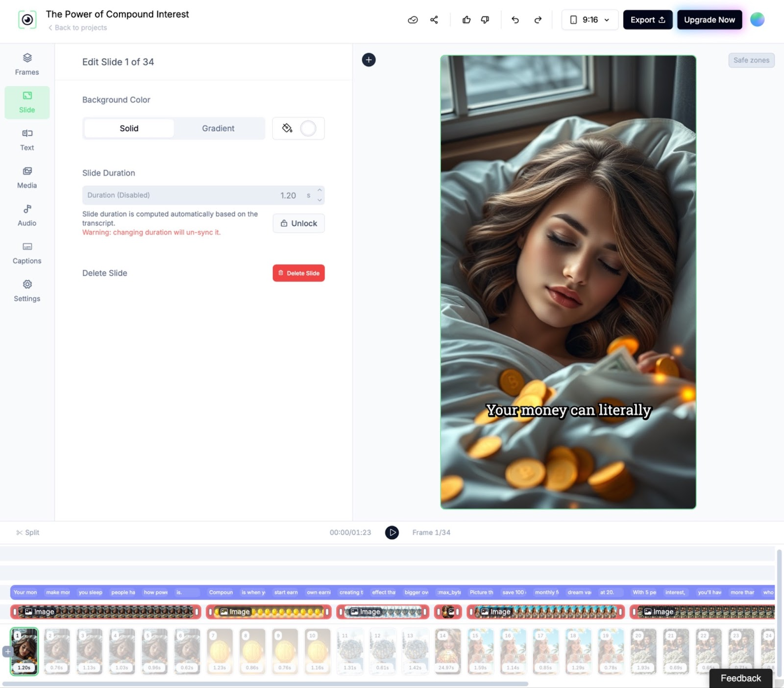Increase slide duration with up arrow
Viewport: 784px width, 688px height.
(319, 190)
